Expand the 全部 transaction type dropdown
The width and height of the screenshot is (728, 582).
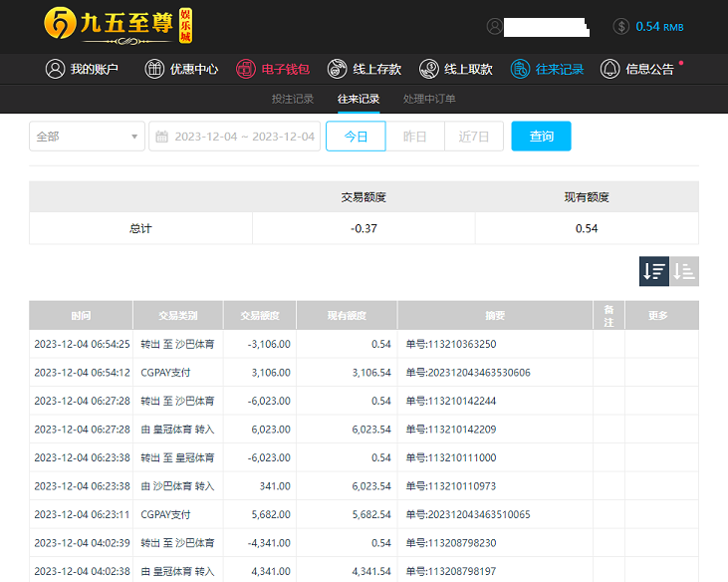(87, 137)
